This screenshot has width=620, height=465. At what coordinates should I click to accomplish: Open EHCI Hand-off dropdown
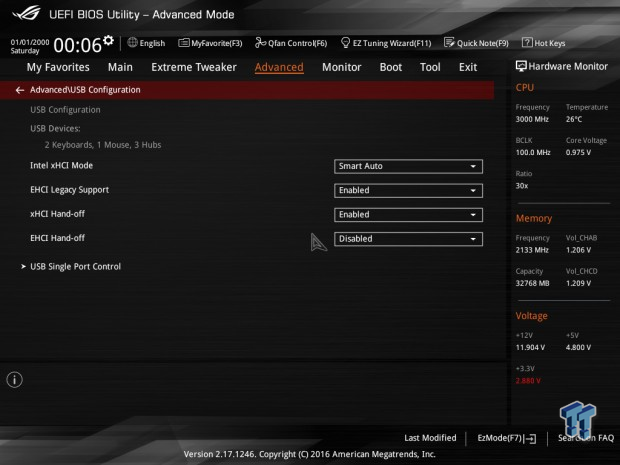(408, 239)
